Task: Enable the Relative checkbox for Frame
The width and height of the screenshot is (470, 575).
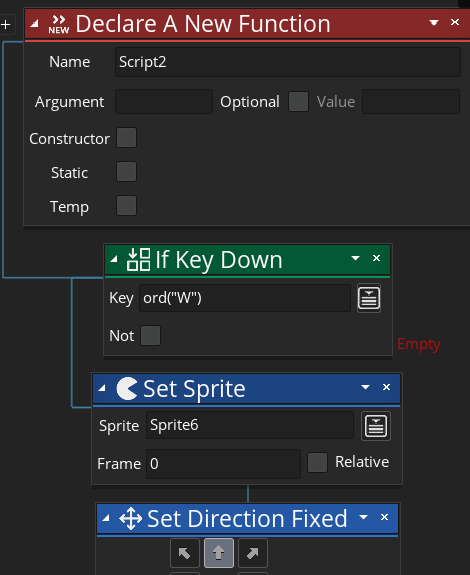Action: coord(317,462)
